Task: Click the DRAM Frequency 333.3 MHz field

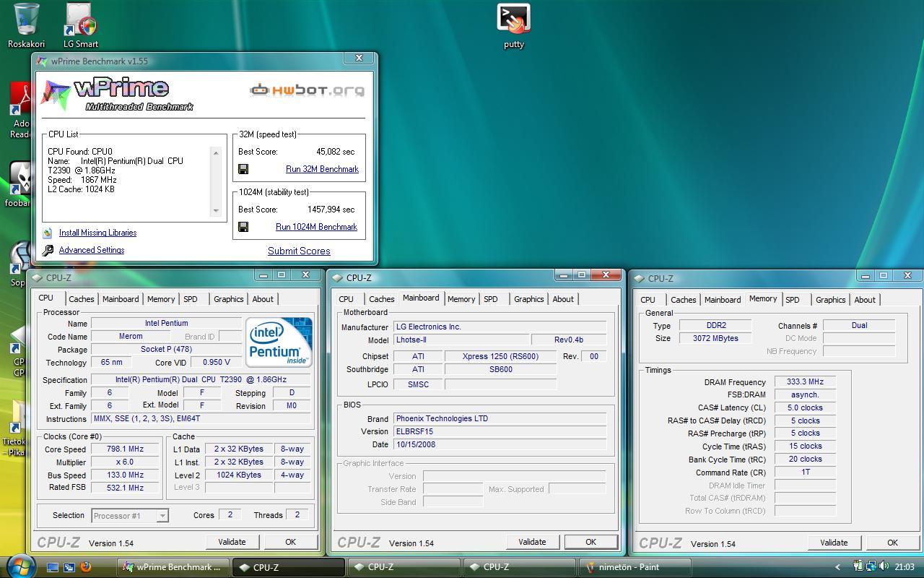Action: coord(805,382)
